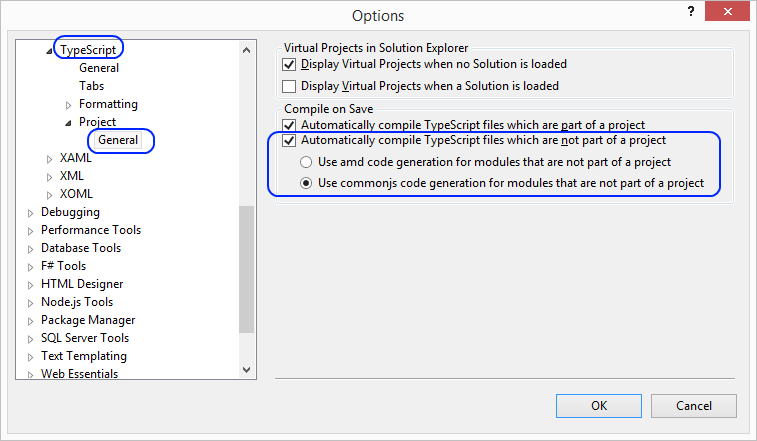Select the Node.js Tools category
Viewport: 757px width, 441px height.
pyautogui.click(x=77, y=302)
